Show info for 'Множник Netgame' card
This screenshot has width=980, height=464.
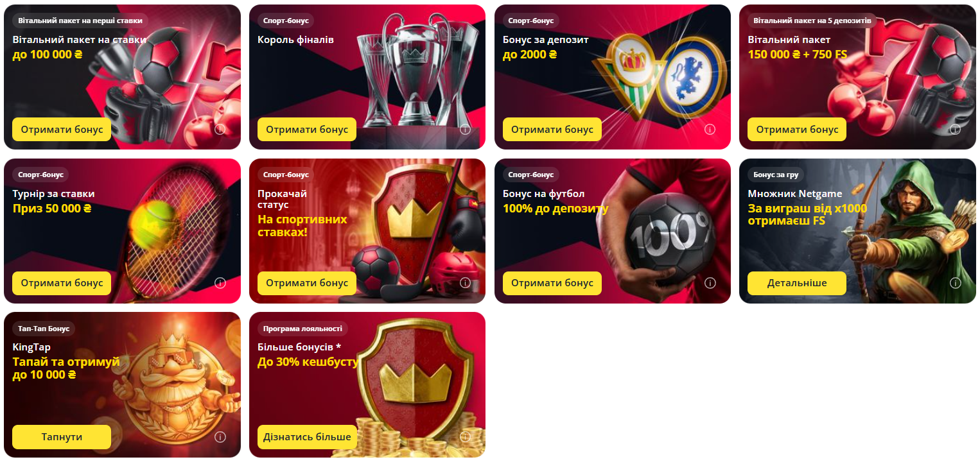tap(956, 283)
